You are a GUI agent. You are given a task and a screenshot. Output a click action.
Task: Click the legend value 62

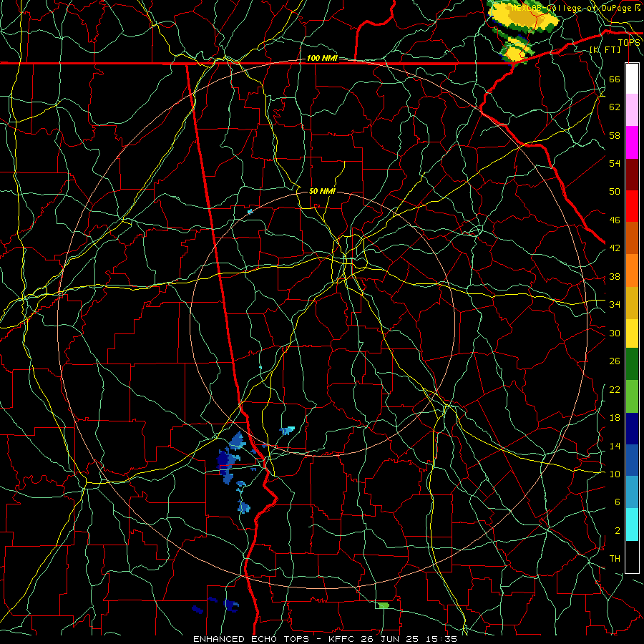pyautogui.click(x=615, y=107)
